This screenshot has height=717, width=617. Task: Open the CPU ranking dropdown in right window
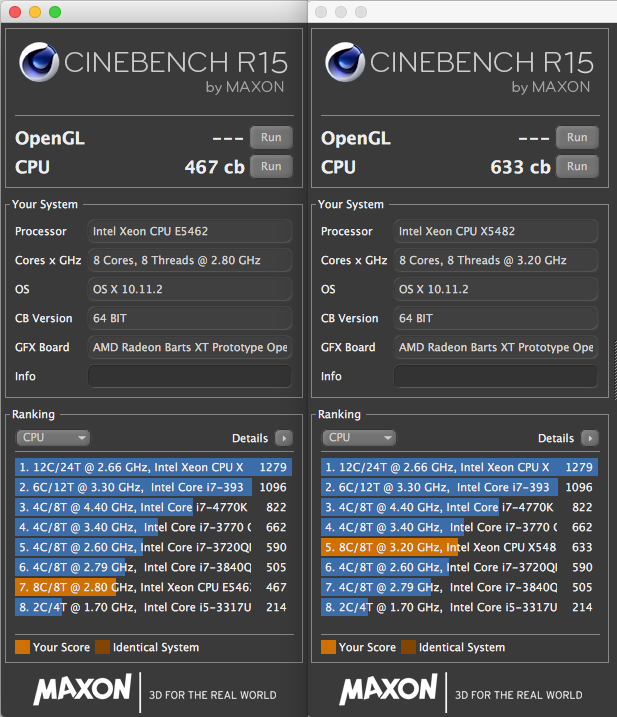coord(359,438)
